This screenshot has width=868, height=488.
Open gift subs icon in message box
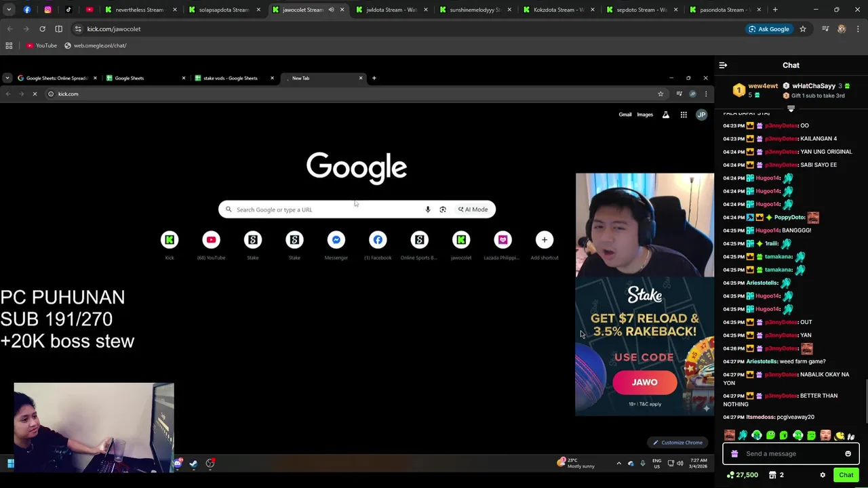734,454
